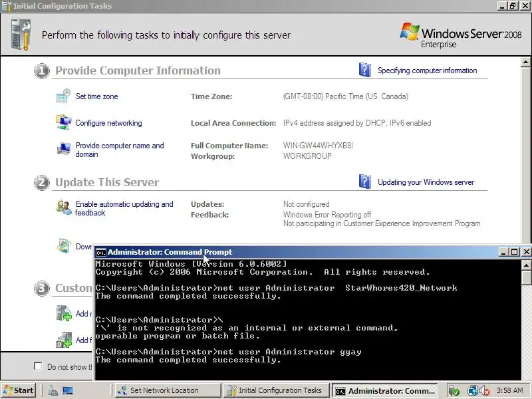Click the Updates Not configured value
Screen dimensions: 532x399
point(307,204)
